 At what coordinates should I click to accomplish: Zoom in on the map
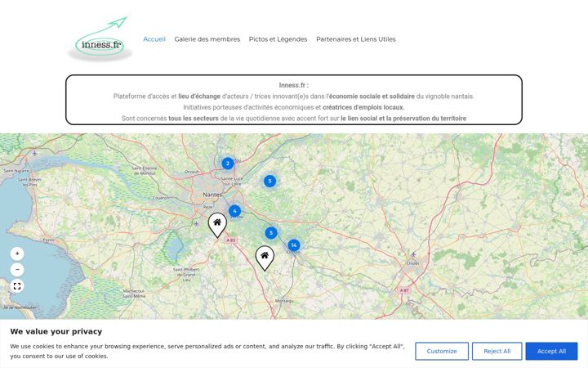pos(17,254)
